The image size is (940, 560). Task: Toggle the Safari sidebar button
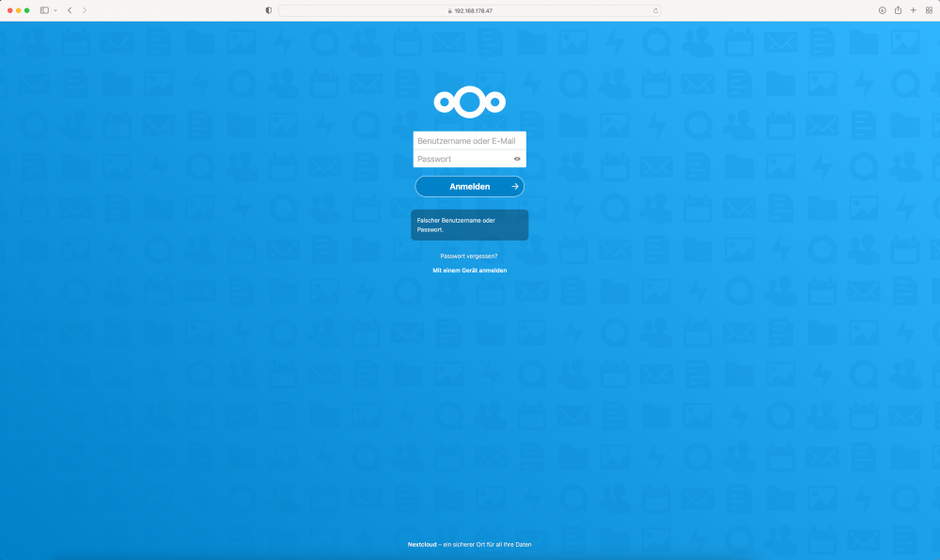[44, 10]
